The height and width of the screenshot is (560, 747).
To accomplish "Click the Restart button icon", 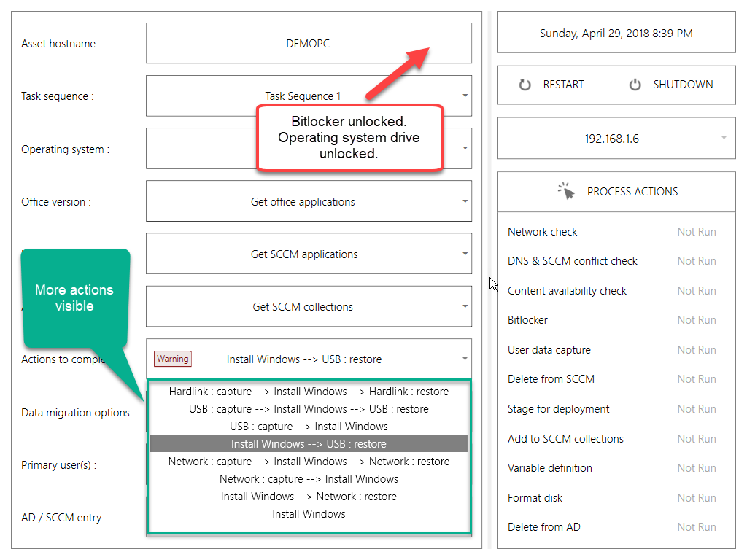I will (x=525, y=85).
